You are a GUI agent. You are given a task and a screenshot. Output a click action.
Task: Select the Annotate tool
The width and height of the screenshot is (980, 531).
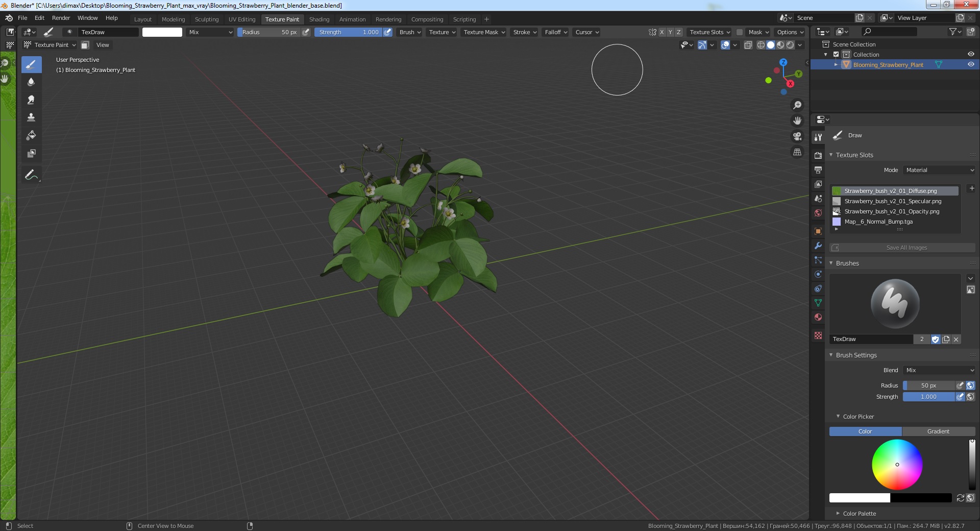[x=31, y=175]
